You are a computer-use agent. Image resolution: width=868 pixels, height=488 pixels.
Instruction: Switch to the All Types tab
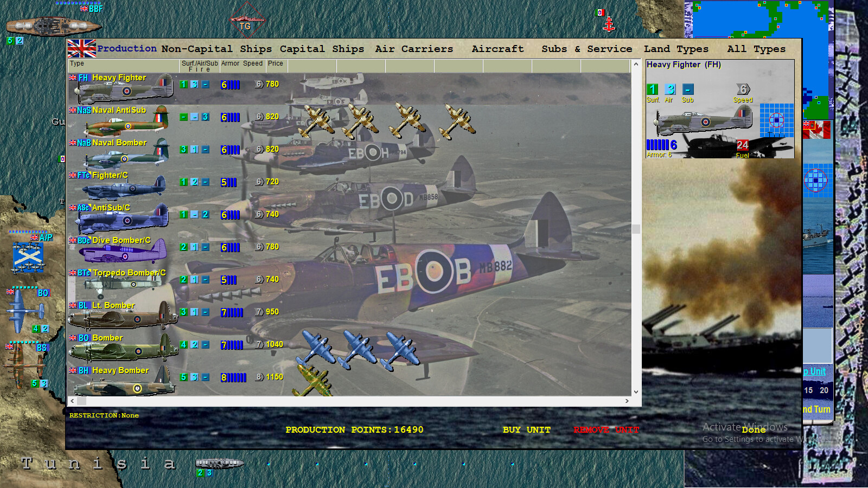pyautogui.click(x=756, y=49)
